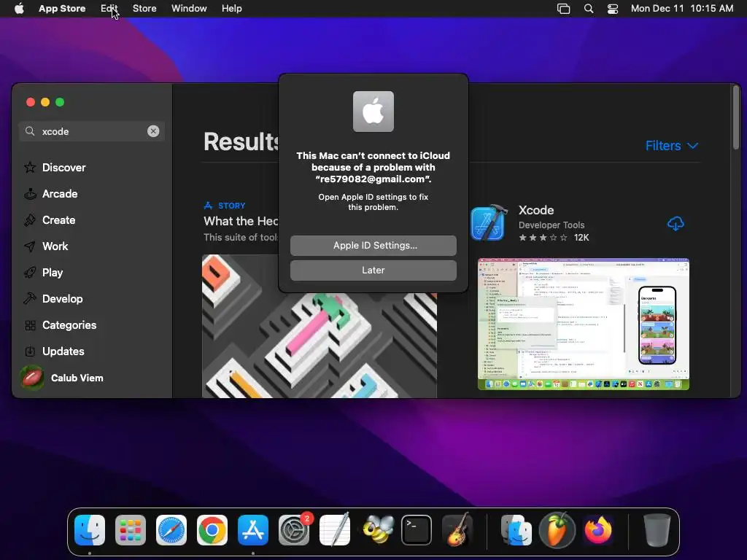Click the Work paper plane icon
The width and height of the screenshot is (747, 560).
30,246
